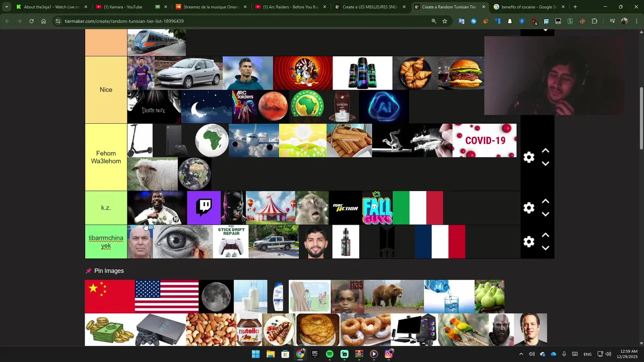This screenshot has height=362, width=644.
Task: Open settings gear for Fehom Wa3lehom tier
Action: click(x=529, y=157)
